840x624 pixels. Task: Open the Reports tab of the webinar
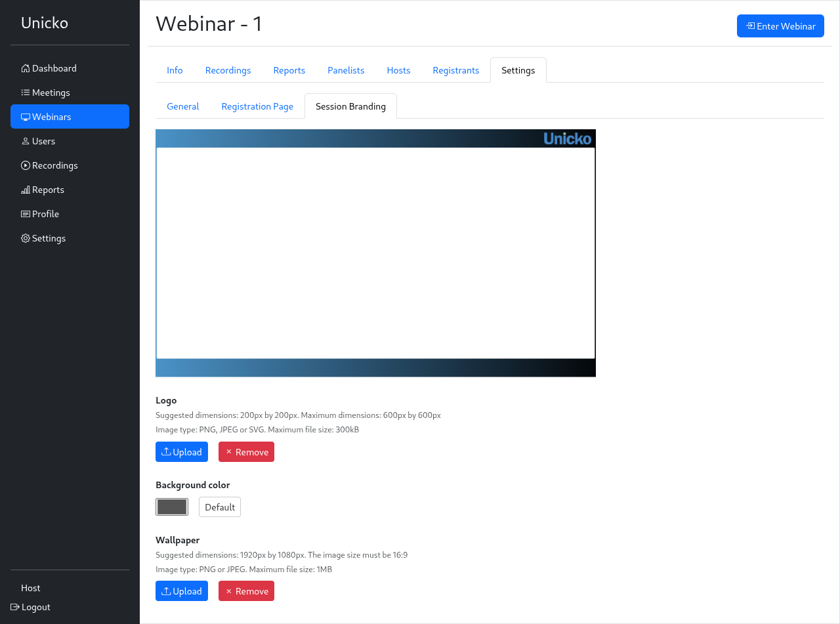[x=289, y=70]
